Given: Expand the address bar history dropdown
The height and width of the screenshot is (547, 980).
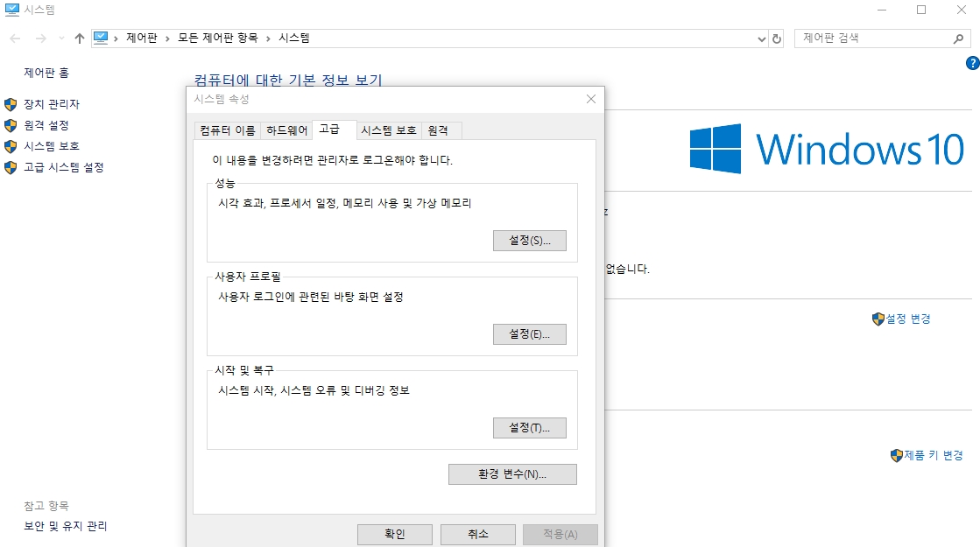Looking at the screenshot, I should click(761, 39).
